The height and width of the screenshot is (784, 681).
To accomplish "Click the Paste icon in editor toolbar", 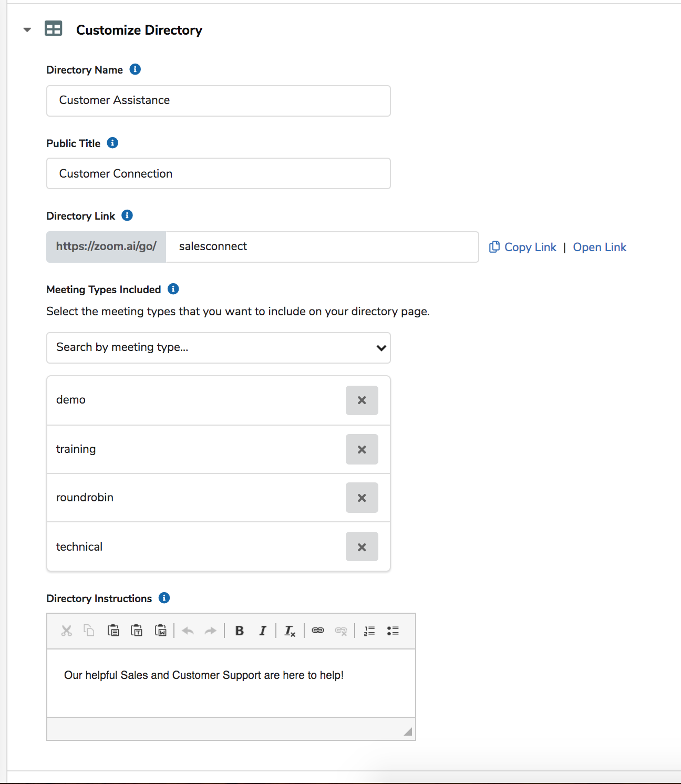I will pos(113,631).
